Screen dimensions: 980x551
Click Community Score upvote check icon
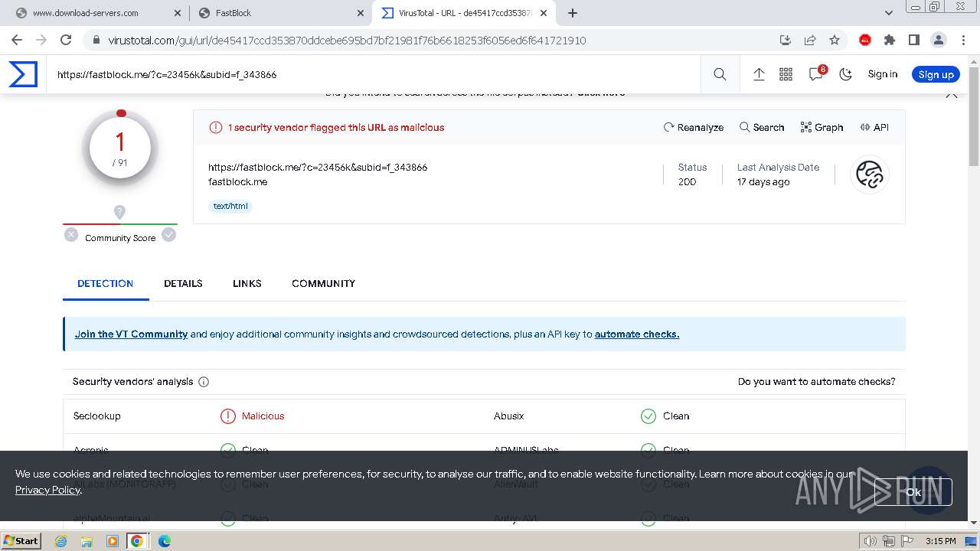pyautogui.click(x=169, y=235)
